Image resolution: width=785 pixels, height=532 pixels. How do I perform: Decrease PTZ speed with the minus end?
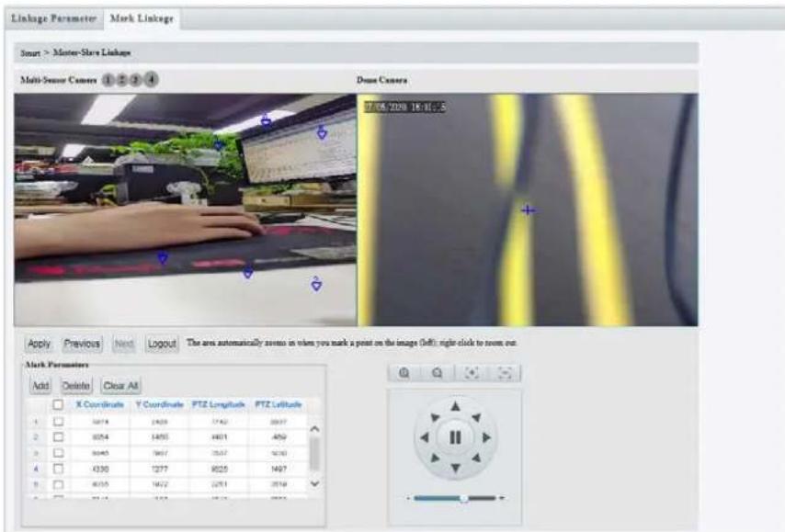(408, 498)
